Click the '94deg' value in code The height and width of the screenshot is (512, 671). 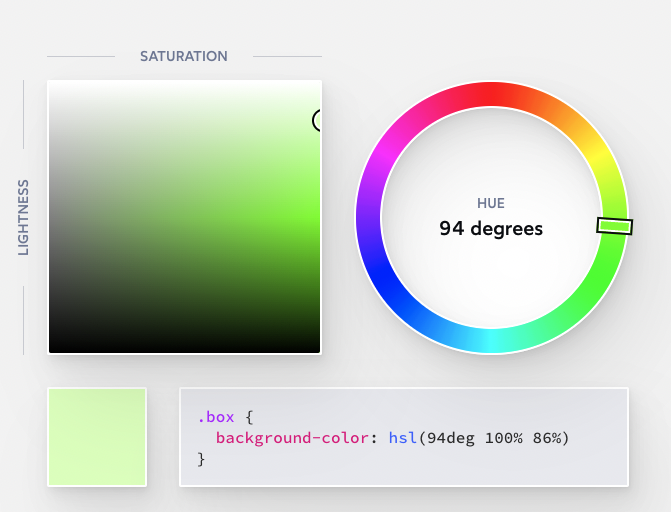click(x=451, y=438)
